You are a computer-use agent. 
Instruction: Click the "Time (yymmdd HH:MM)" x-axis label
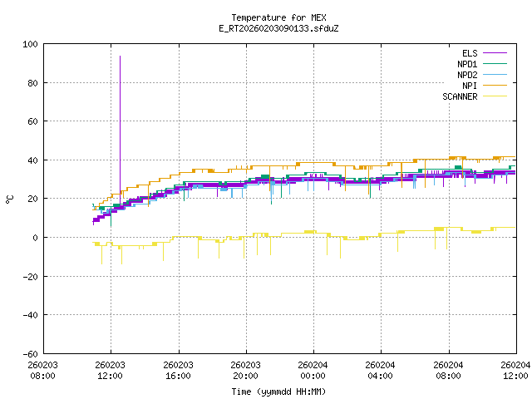point(278,391)
